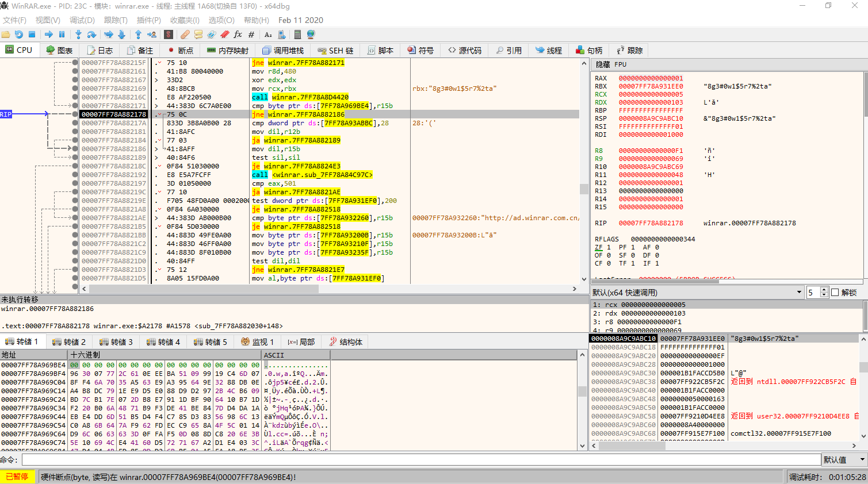Stop debugging with the square icon
The image size is (868, 484).
[32, 34]
